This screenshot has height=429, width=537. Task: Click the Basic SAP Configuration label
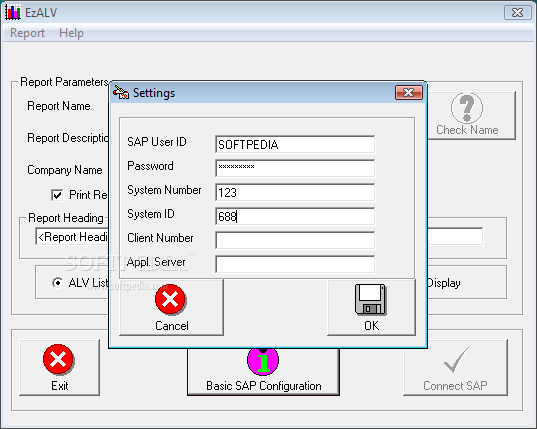[x=264, y=386]
